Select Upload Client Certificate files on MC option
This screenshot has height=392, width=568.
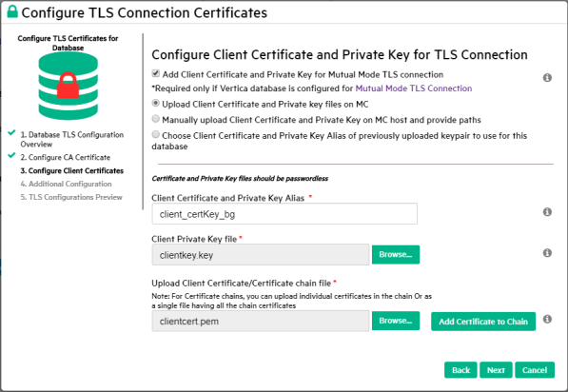point(155,104)
